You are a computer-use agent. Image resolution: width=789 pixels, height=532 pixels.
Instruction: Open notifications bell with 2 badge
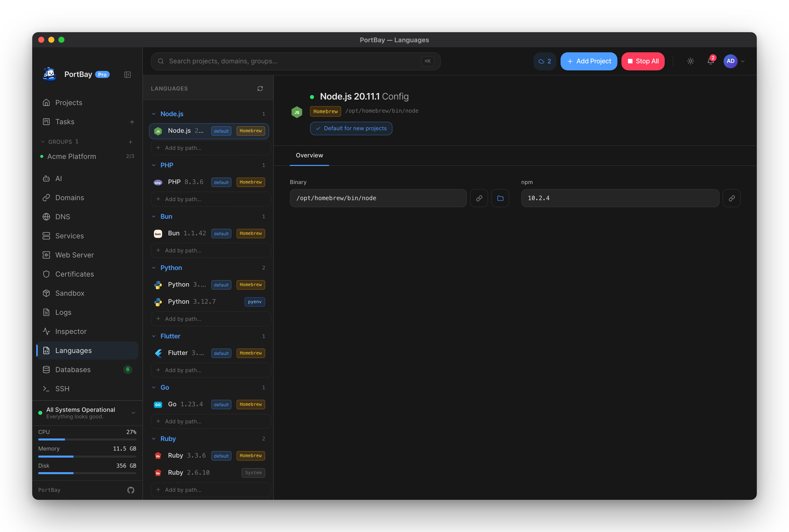tap(711, 61)
